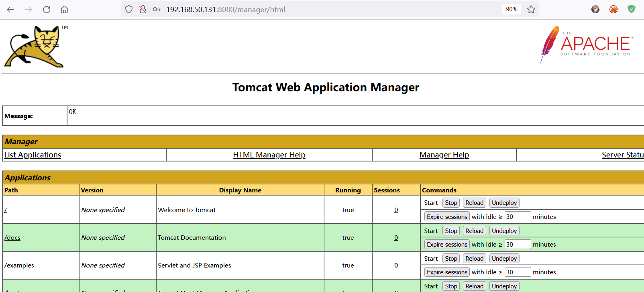
Task: Click the idle minutes field for /docs
Action: [x=518, y=244]
